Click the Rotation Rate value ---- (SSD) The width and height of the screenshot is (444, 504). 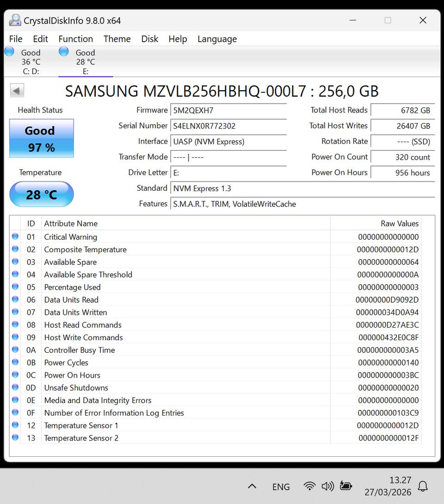[402, 142]
